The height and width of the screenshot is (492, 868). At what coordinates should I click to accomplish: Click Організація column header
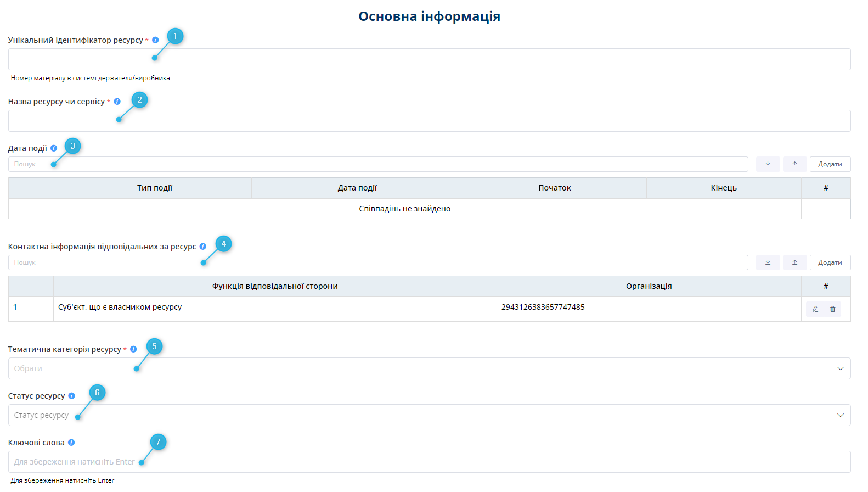(x=649, y=286)
